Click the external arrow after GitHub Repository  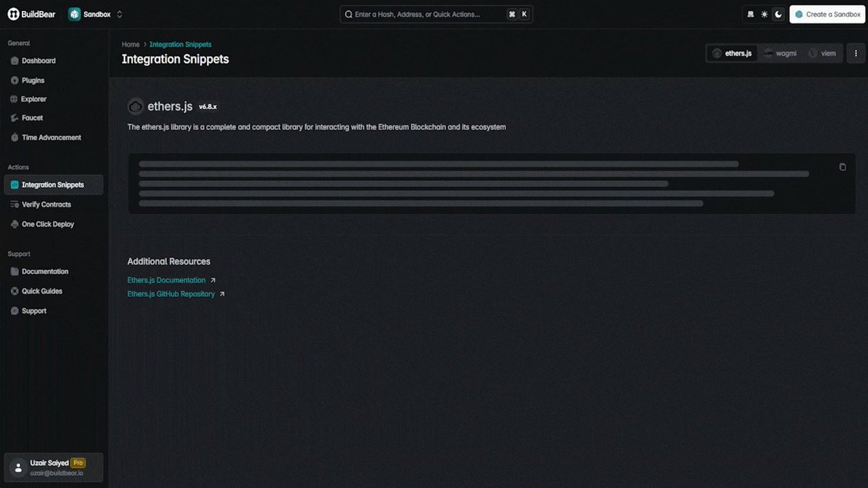coord(222,294)
